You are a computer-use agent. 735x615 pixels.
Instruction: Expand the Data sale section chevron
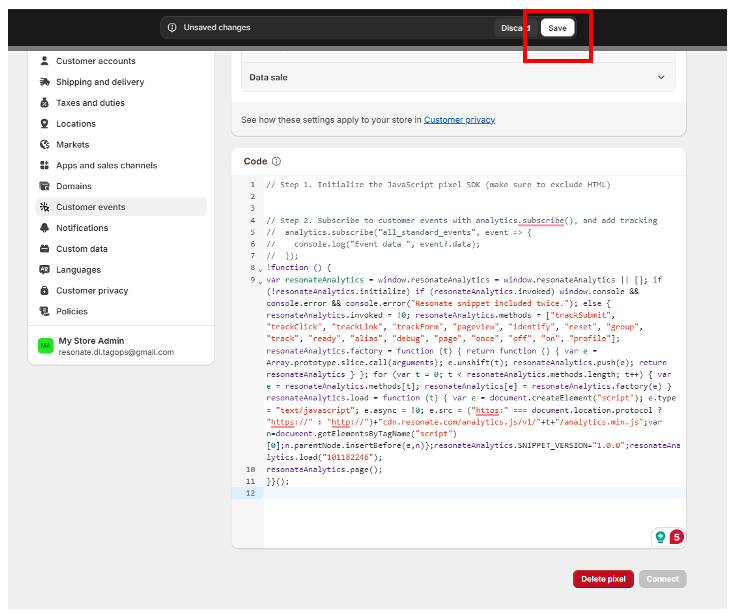click(x=661, y=77)
